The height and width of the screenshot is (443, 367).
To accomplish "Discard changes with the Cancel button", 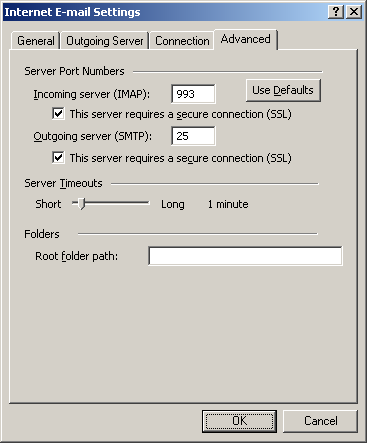I will (320, 421).
